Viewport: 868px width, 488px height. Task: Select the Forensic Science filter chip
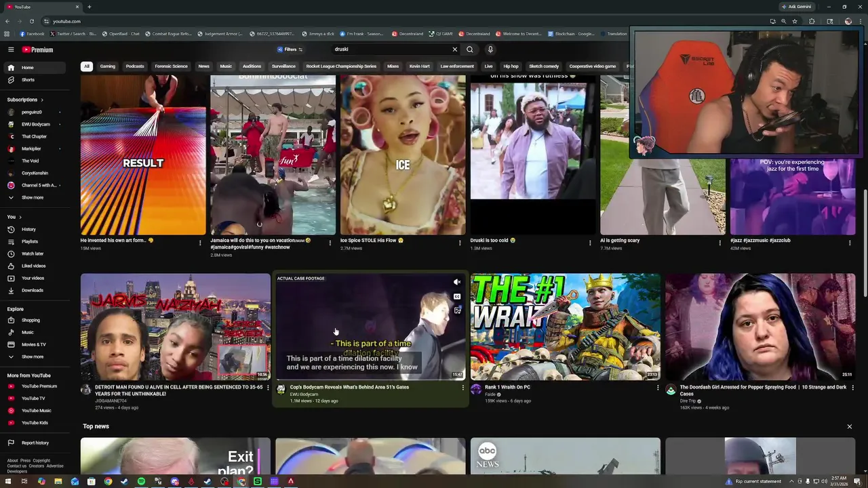[x=171, y=66]
